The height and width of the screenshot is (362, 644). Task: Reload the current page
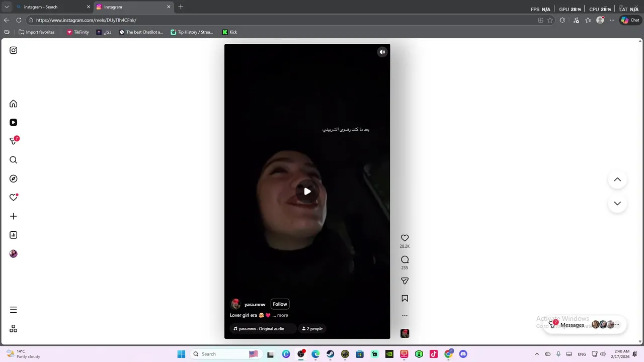click(19, 20)
